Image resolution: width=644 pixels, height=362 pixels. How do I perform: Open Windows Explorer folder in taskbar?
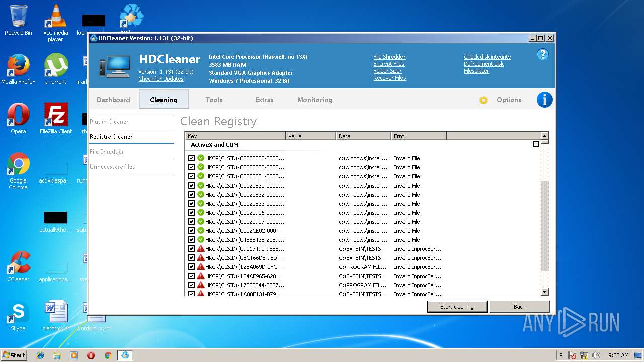pyautogui.click(x=57, y=355)
